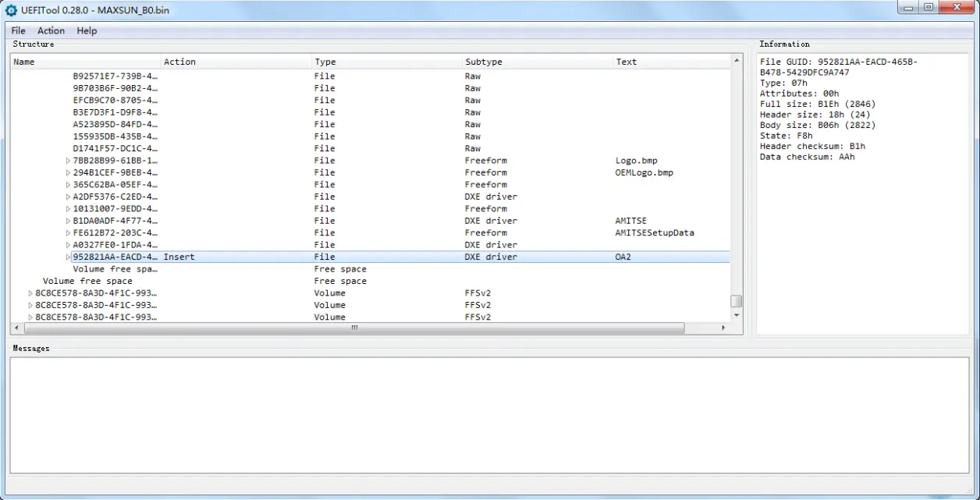Open the File menu
Image resolution: width=980 pixels, height=500 pixels.
pos(18,30)
